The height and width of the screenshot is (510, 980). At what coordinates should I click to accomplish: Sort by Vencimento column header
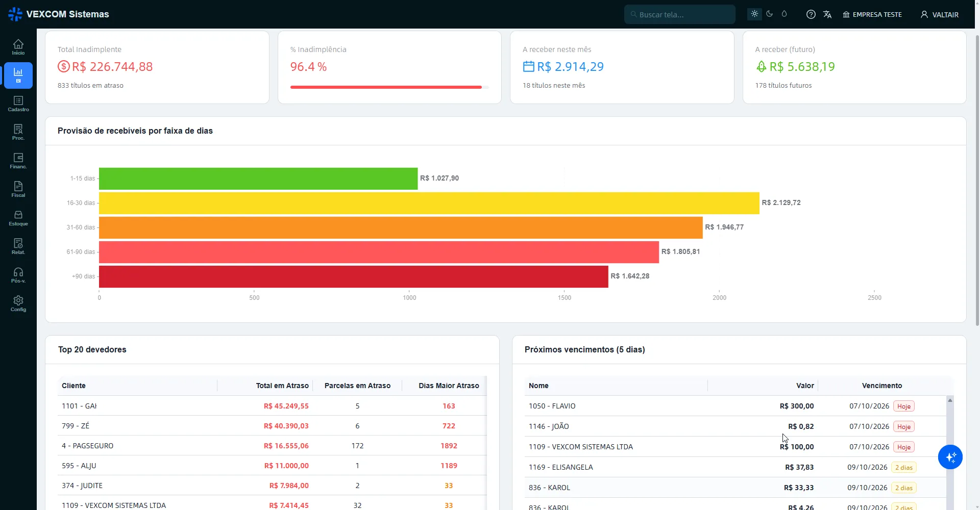(x=882, y=386)
